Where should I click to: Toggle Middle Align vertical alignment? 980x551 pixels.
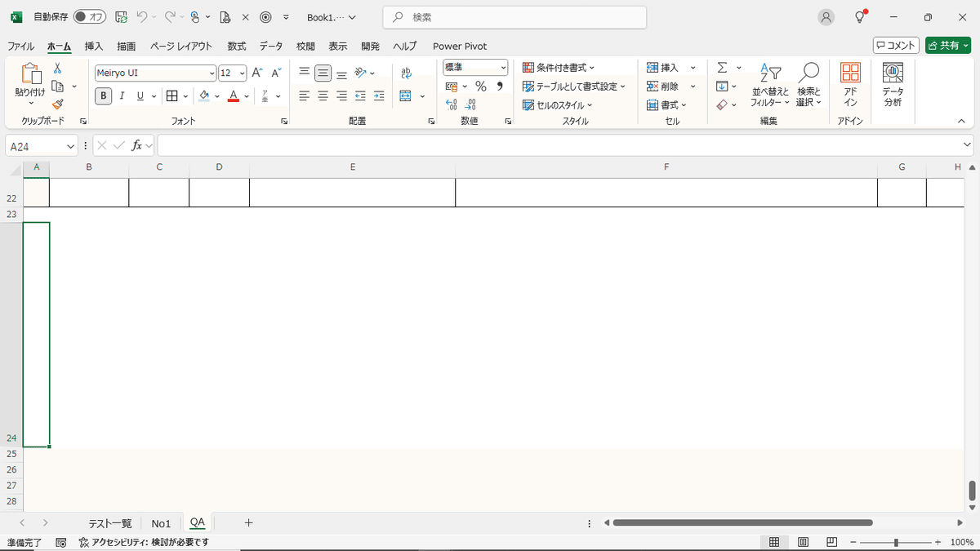[x=323, y=73]
